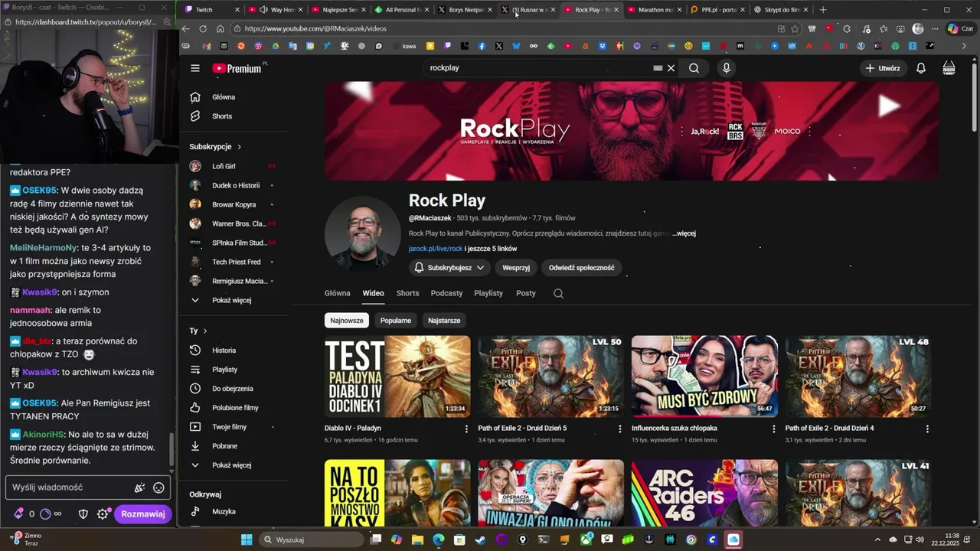Search within the Rock Play channel

point(558,293)
